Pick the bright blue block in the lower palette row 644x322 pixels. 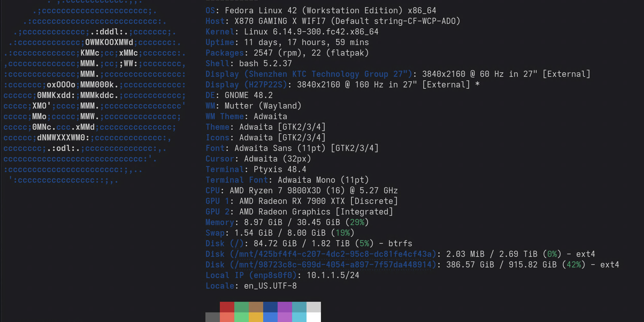pyautogui.click(x=270, y=317)
